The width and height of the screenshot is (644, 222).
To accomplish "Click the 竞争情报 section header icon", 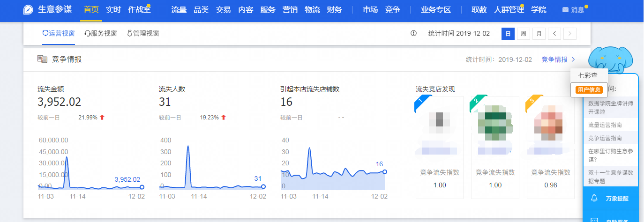I will 43,59.
